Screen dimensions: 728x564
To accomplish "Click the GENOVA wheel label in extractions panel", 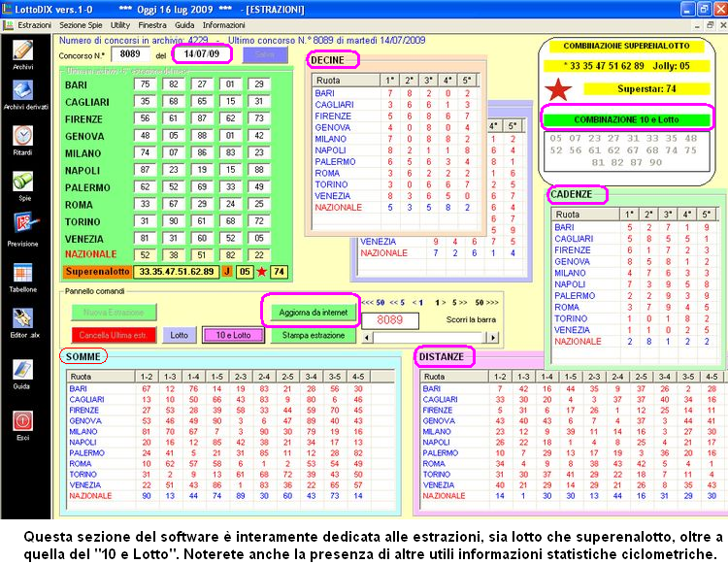I will pos(84,137).
